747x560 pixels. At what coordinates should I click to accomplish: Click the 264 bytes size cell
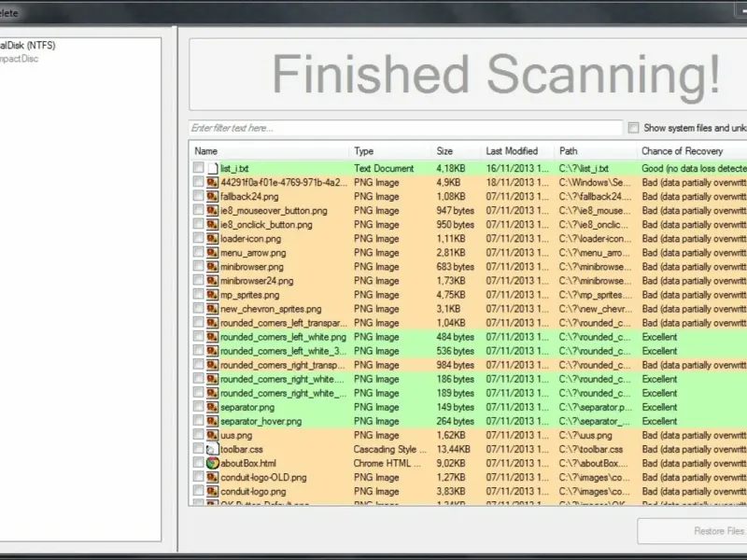(x=455, y=421)
